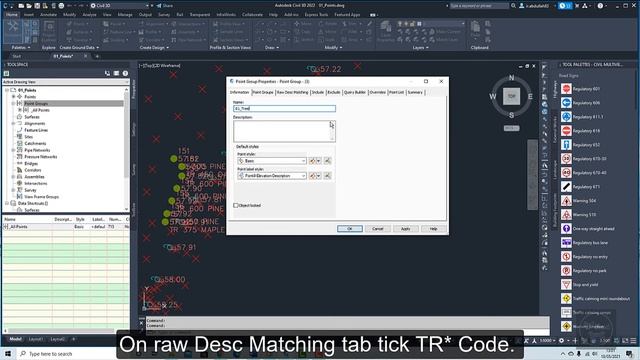Expand the Pipe Networks tree node
The width and height of the screenshot is (640, 360).
[x=13, y=150]
